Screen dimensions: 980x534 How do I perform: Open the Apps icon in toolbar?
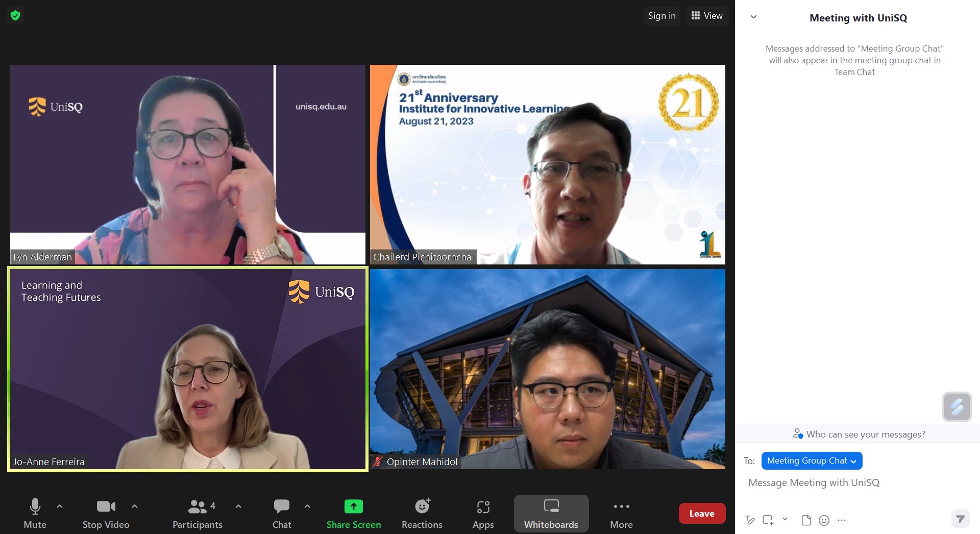pyautogui.click(x=483, y=513)
